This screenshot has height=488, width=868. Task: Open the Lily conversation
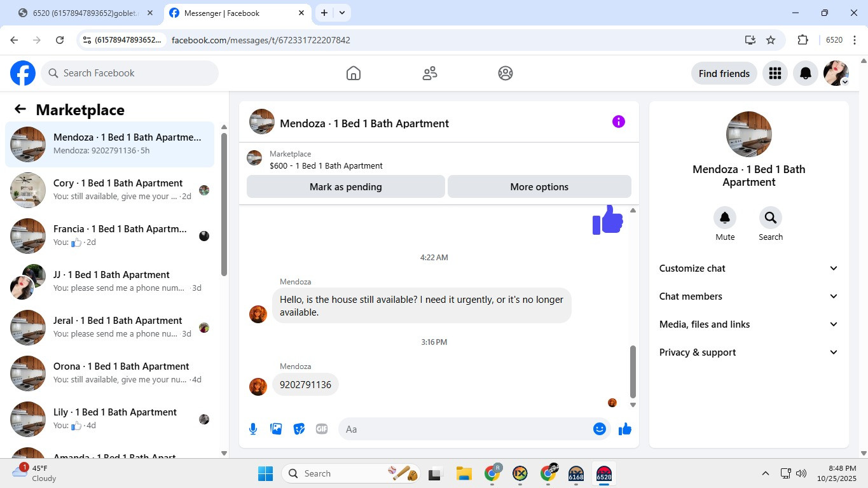[110, 419]
